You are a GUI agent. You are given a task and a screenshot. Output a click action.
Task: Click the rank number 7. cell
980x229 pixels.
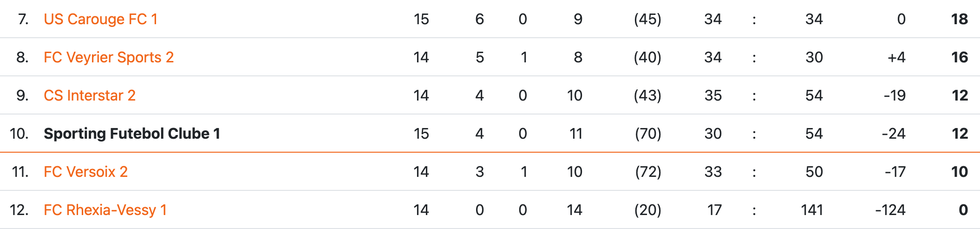(x=23, y=19)
